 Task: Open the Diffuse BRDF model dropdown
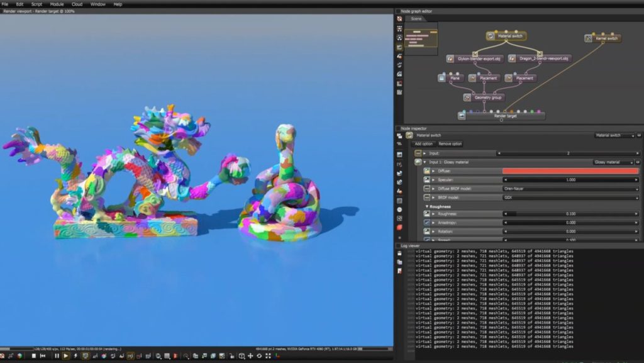pyautogui.click(x=570, y=188)
